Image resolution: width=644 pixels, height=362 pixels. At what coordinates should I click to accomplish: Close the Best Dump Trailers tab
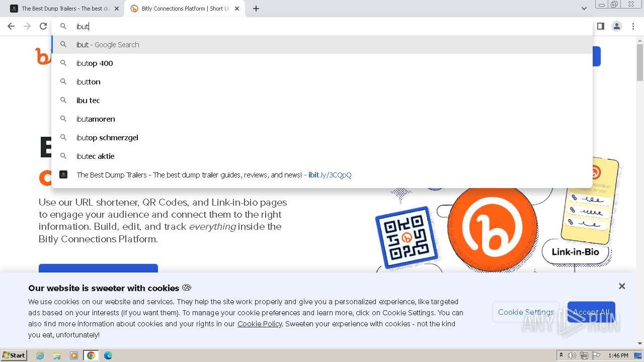[117, 9]
